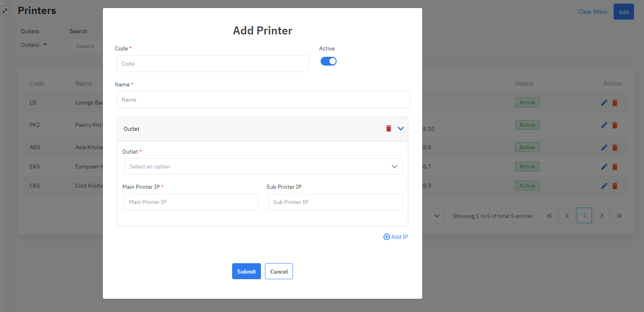Open the Outlets filter dropdown
644x312 pixels.
pyautogui.click(x=34, y=45)
